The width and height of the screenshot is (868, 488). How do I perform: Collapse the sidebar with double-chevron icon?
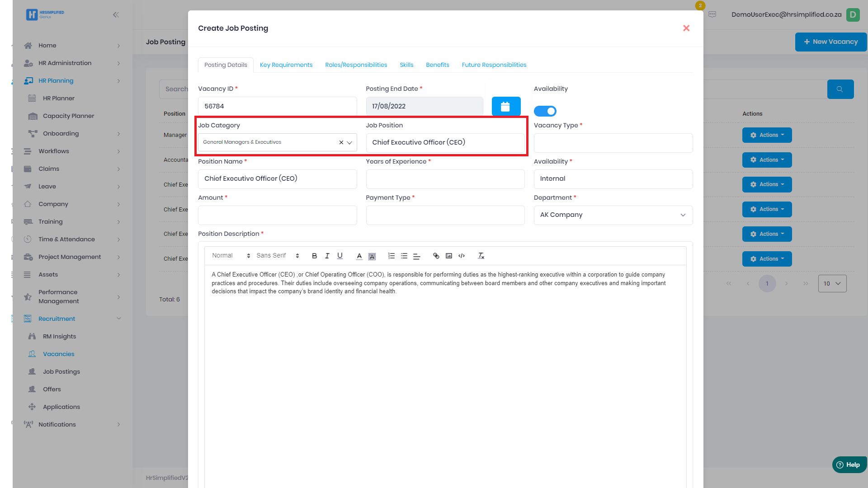pos(116,15)
